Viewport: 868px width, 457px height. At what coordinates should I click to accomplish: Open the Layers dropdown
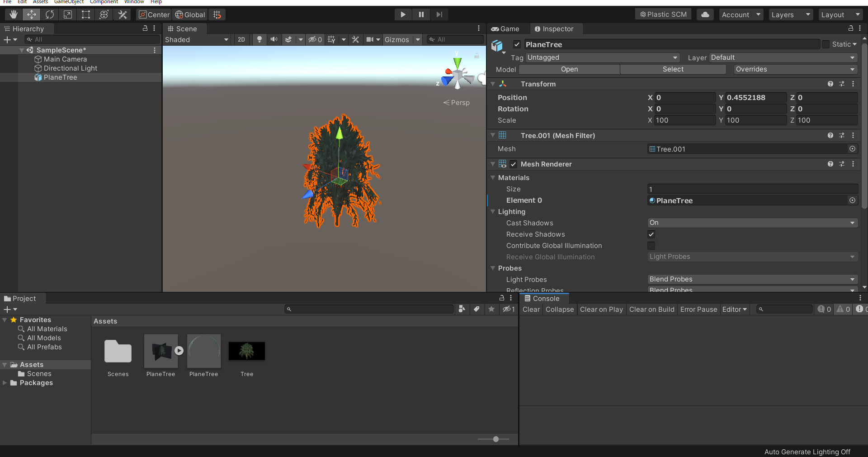click(x=790, y=14)
